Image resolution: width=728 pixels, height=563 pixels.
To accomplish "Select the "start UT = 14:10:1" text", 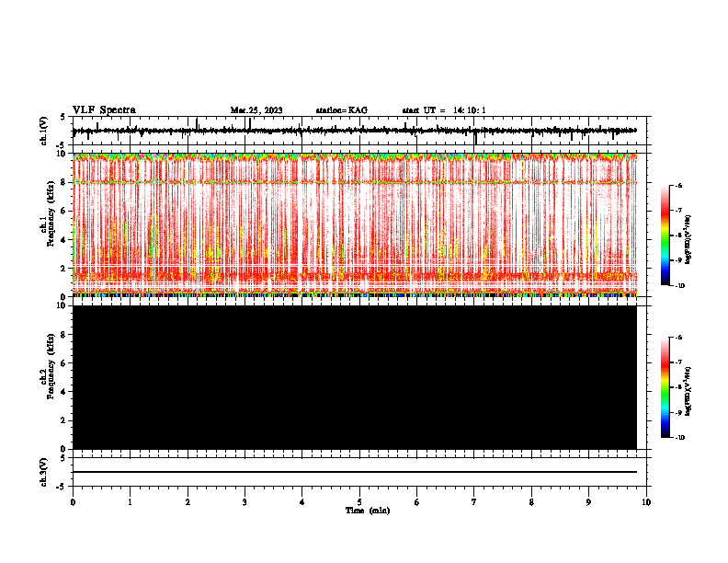I will coord(444,110).
